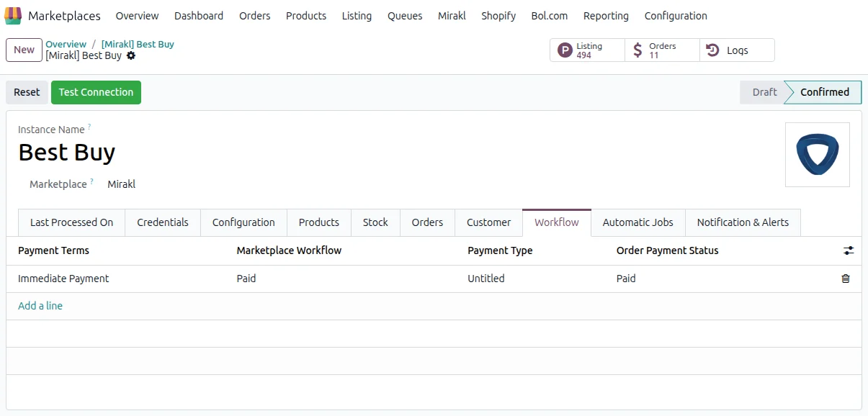Click the Listing product icon
The height and width of the screenshot is (416, 868).
pos(565,50)
